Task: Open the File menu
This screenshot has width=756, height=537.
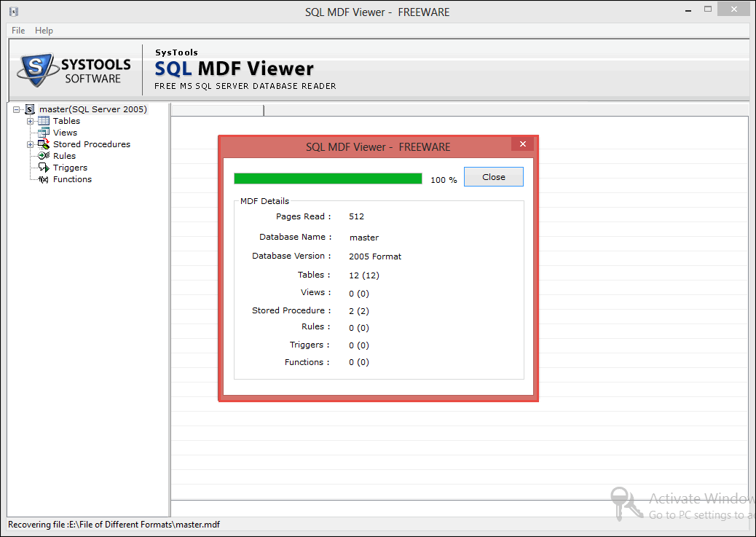Action: tap(17, 31)
